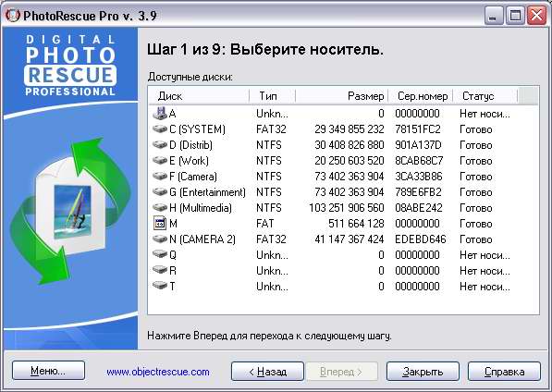
Task: Select the E (Work) drive row
Action: (x=343, y=161)
